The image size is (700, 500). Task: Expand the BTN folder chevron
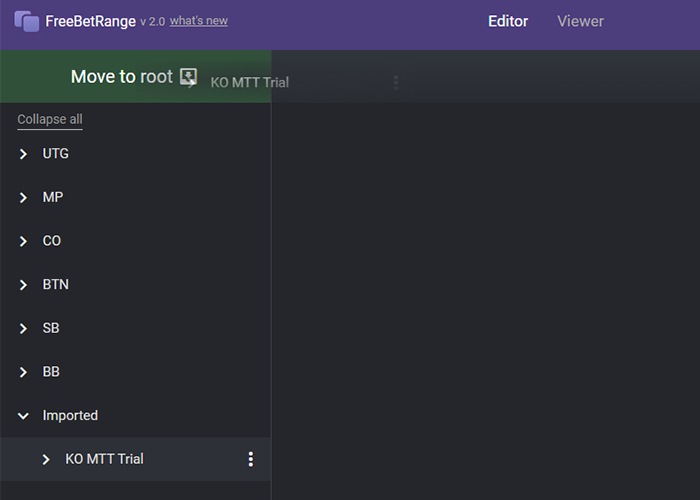pos(23,285)
